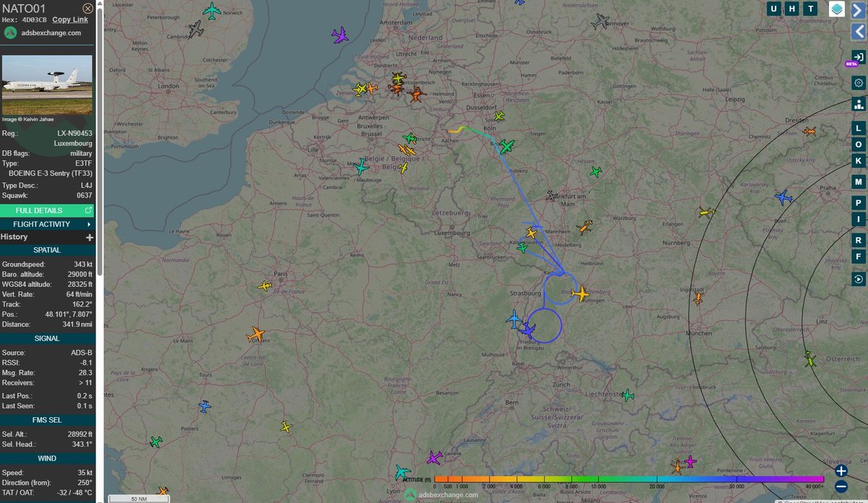This screenshot has height=503, width=868.
Task: Click the type code E3TF
Action: point(82,164)
